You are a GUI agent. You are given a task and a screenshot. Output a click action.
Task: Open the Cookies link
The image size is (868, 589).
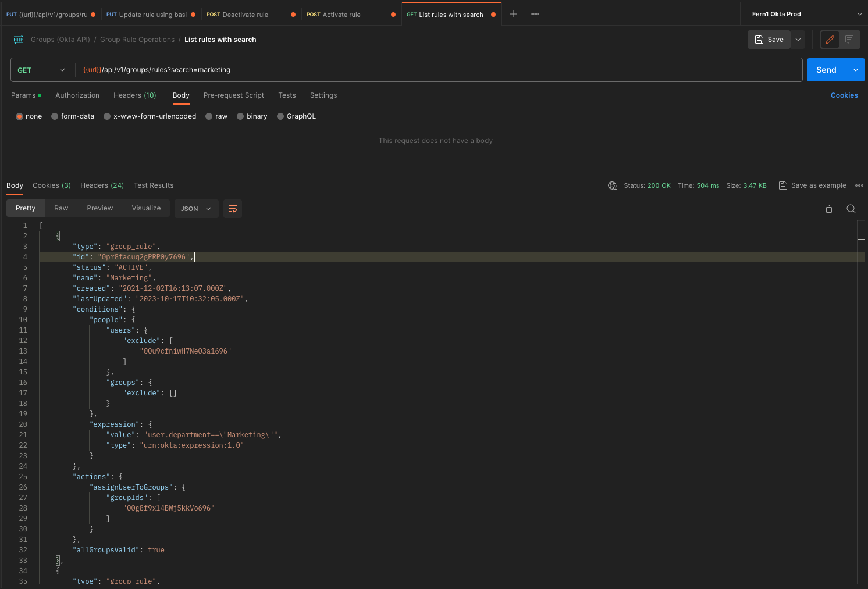pyautogui.click(x=844, y=95)
